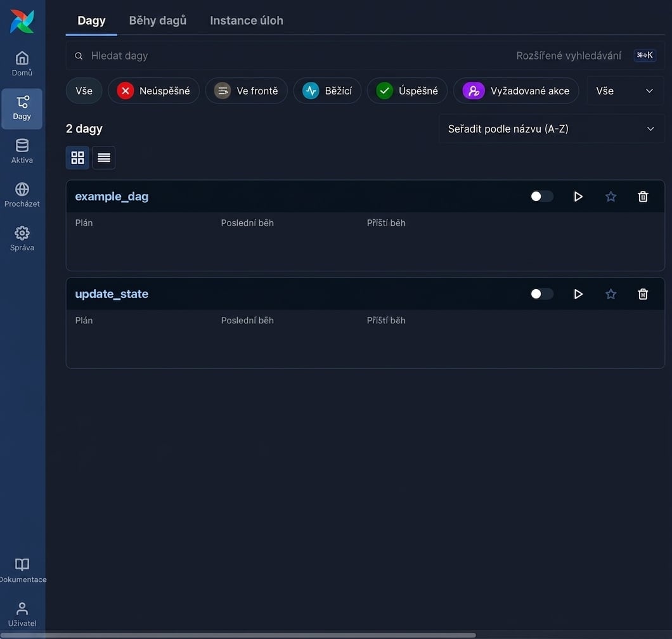Open the Procházet browse menu
672x639 pixels.
pos(22,195)
